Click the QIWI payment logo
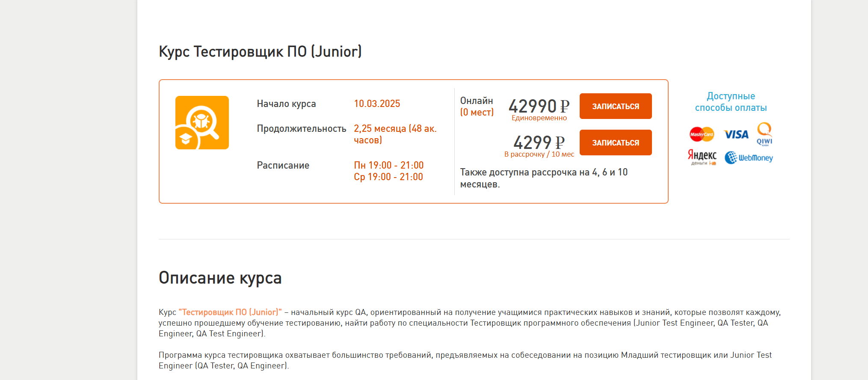Screen dimensions: 868x380 764,134
